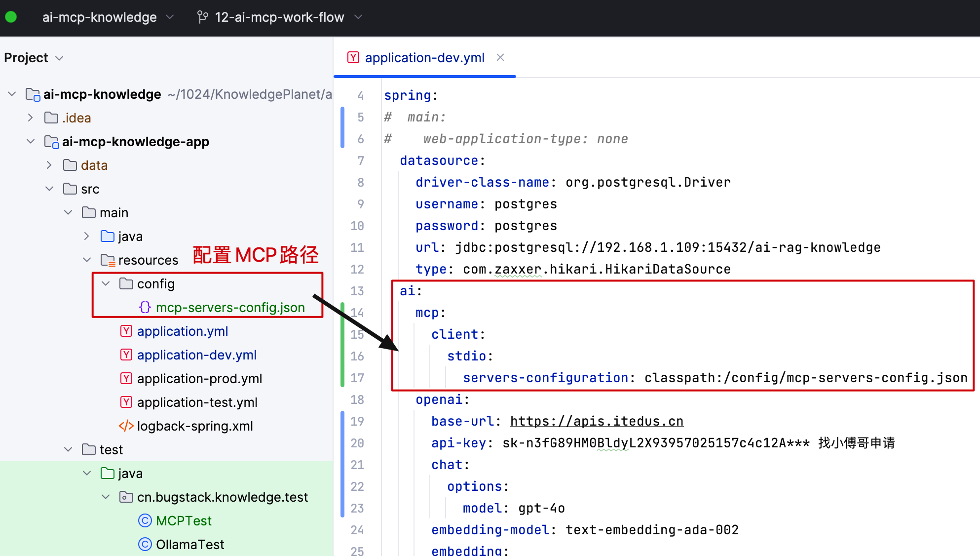Viewport: 980px width, 556px height.
Task: Open the Project view dropdown
Action: tap(59, 58)
